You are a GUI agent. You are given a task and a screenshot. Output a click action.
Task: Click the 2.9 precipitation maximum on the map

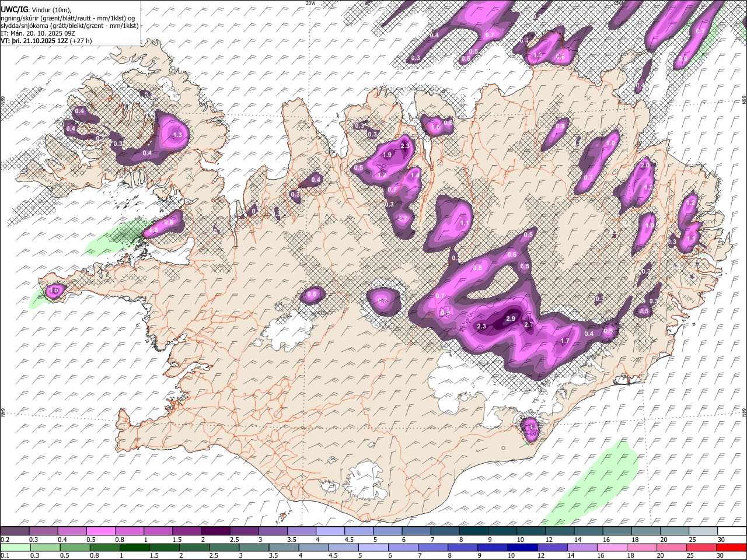pyautogui.click(x=511, y=318)
